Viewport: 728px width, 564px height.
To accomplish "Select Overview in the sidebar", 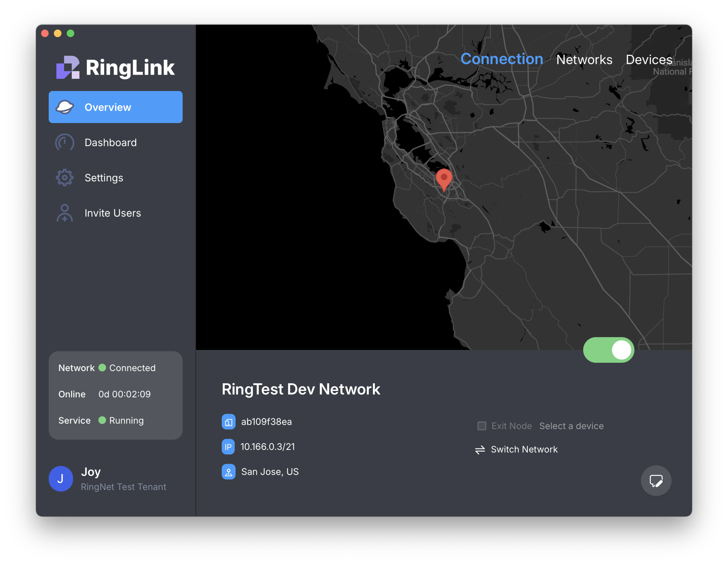I will tap(116, 107).
